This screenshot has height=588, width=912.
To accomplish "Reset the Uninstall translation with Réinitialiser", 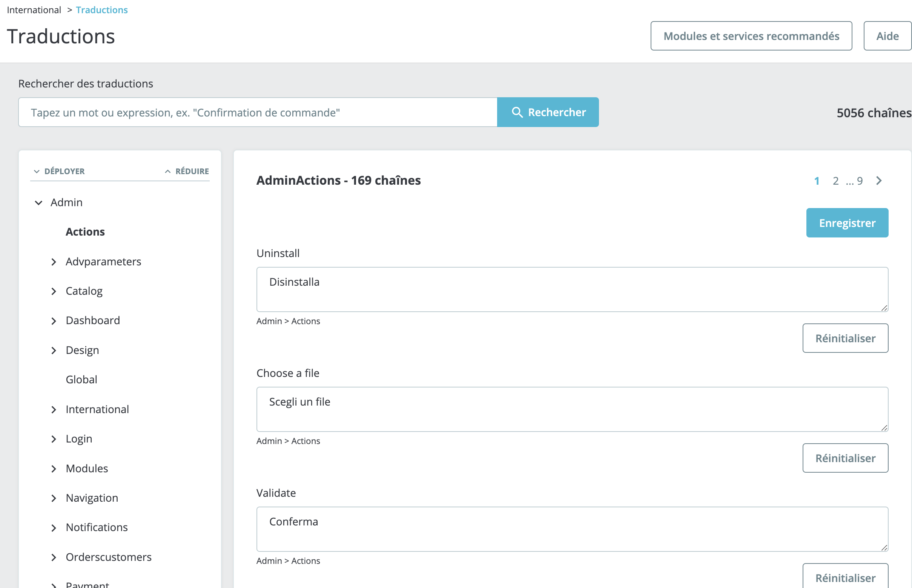I will (x=845, y=338).
